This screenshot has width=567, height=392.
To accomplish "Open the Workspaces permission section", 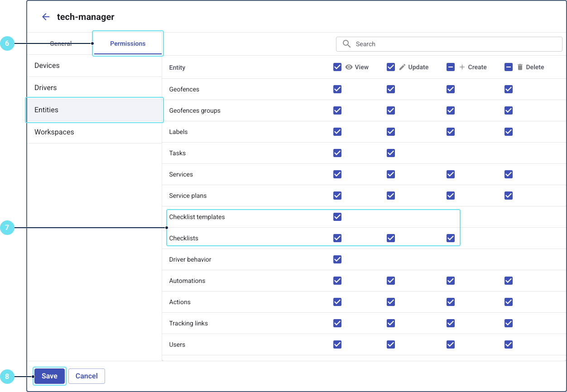I will [54, 132].
